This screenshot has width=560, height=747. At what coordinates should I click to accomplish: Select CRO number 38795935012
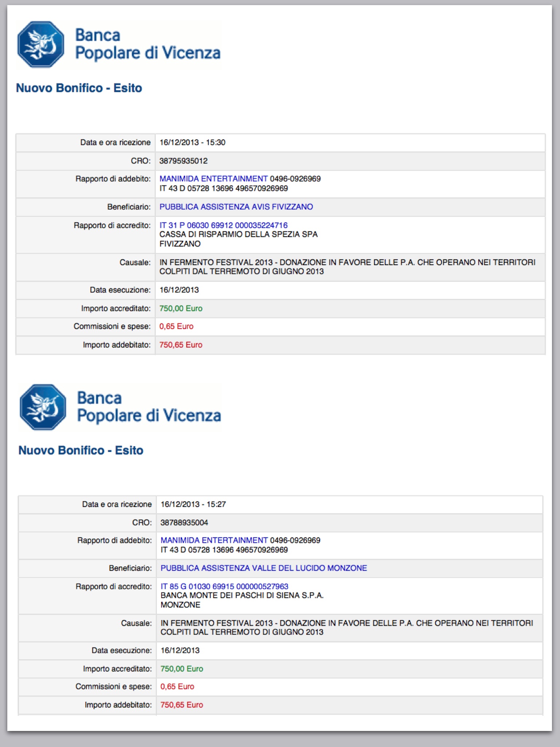point(183,161)
